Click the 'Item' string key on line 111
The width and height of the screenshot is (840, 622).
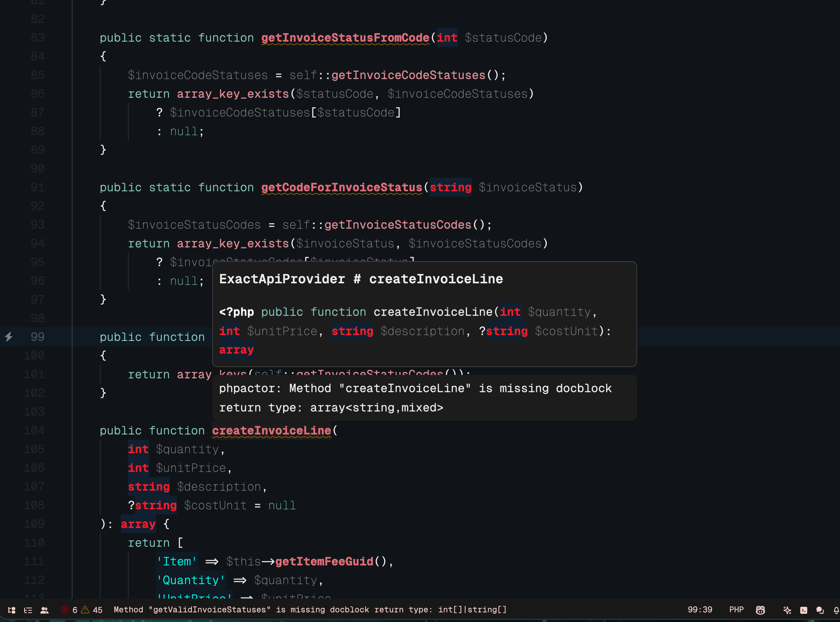177,562
